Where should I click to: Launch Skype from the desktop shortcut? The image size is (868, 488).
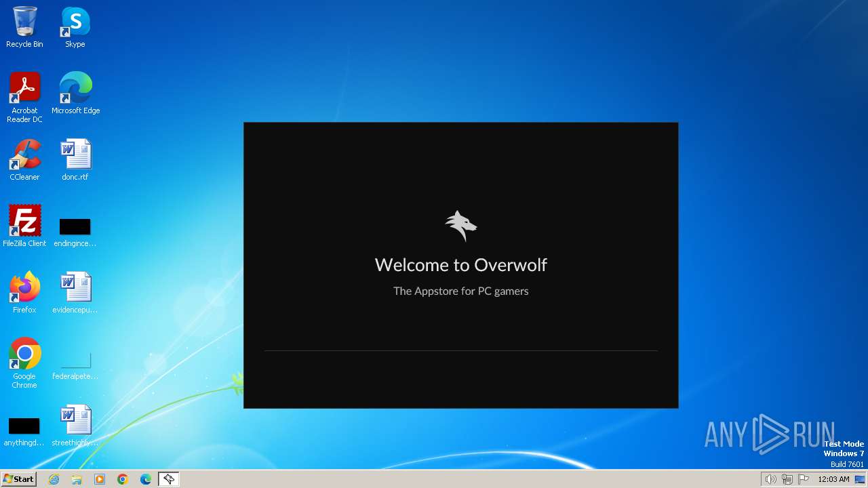tap(75, 27)
